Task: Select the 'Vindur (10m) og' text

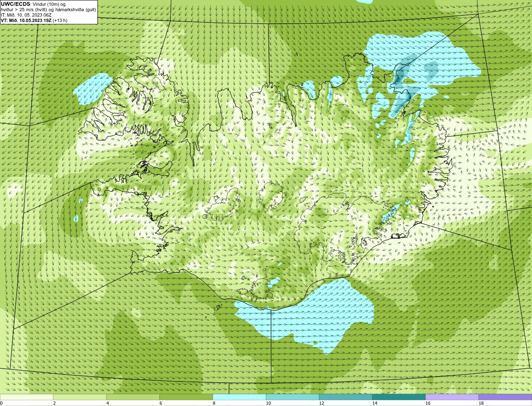Action: click(49, 4)
